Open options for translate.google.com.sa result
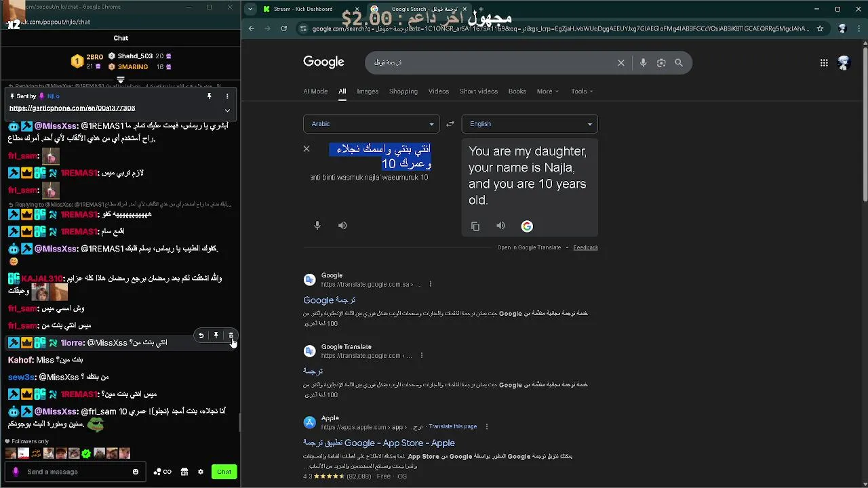Screen dimensions: 868x488 click(430, 284)
